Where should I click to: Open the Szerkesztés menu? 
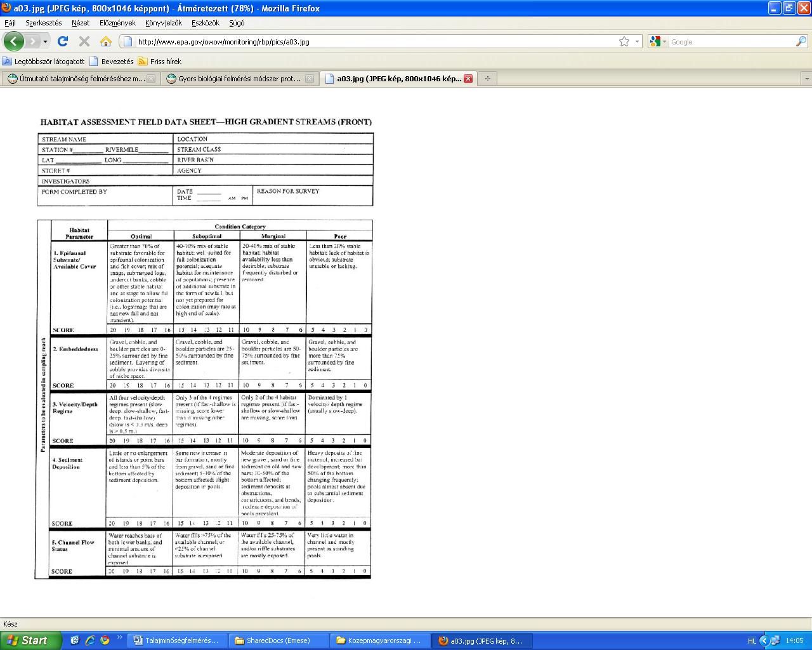44,23
